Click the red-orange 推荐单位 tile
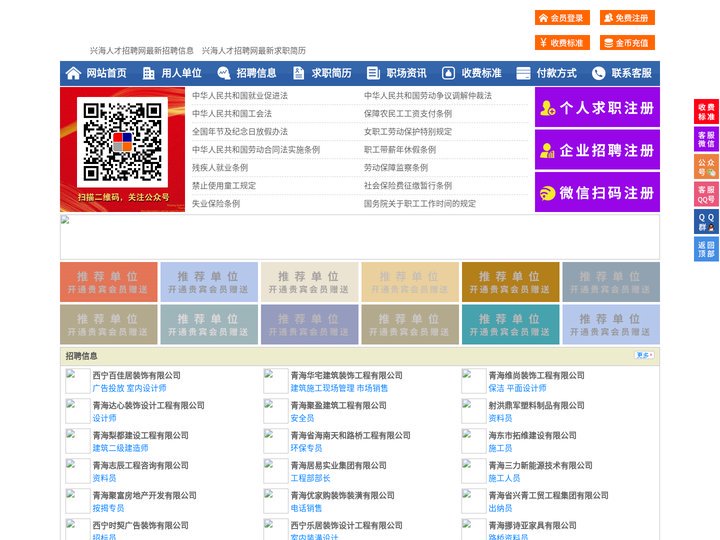The height and width of the screenshot is (540, 720). 108,282
